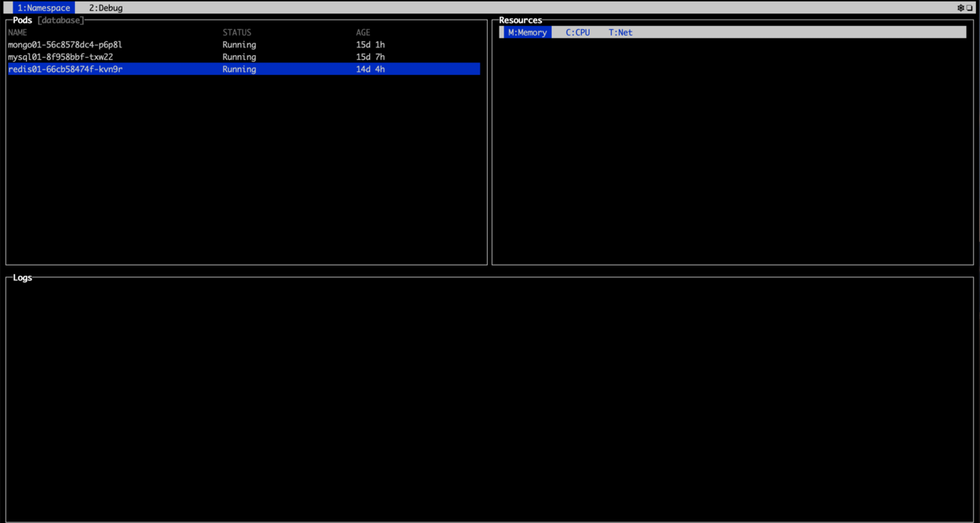Click the Resources panel title

(521, 21)
